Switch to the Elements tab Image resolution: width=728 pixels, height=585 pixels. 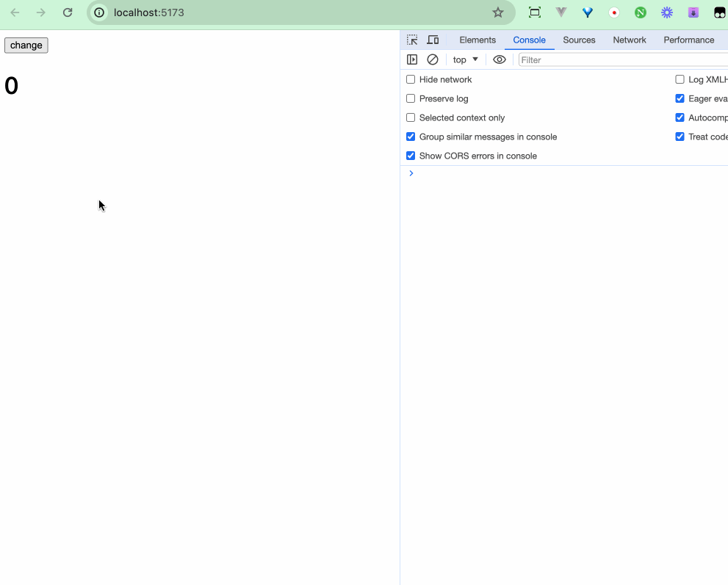click(477, 40)
